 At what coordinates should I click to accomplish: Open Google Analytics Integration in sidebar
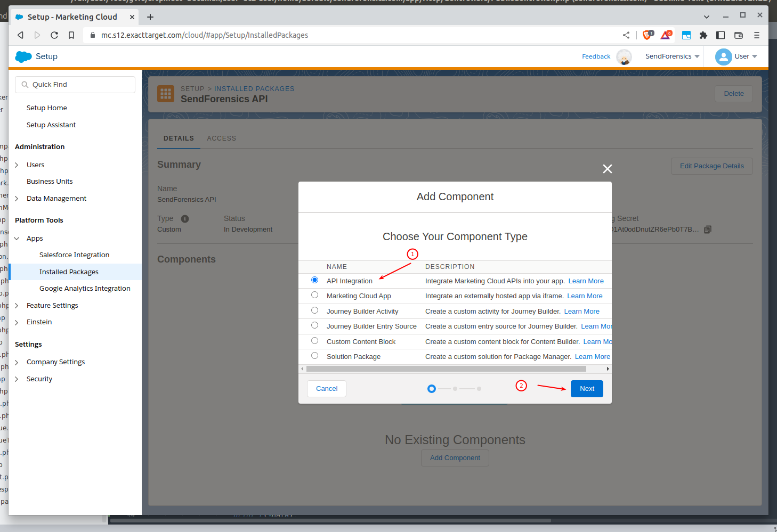(x=85, y=289)
